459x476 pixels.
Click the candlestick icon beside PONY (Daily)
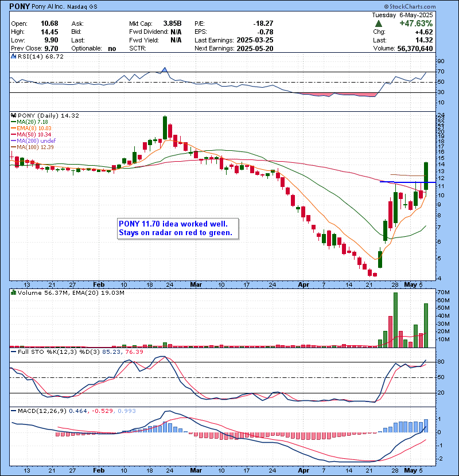[13, 116]
